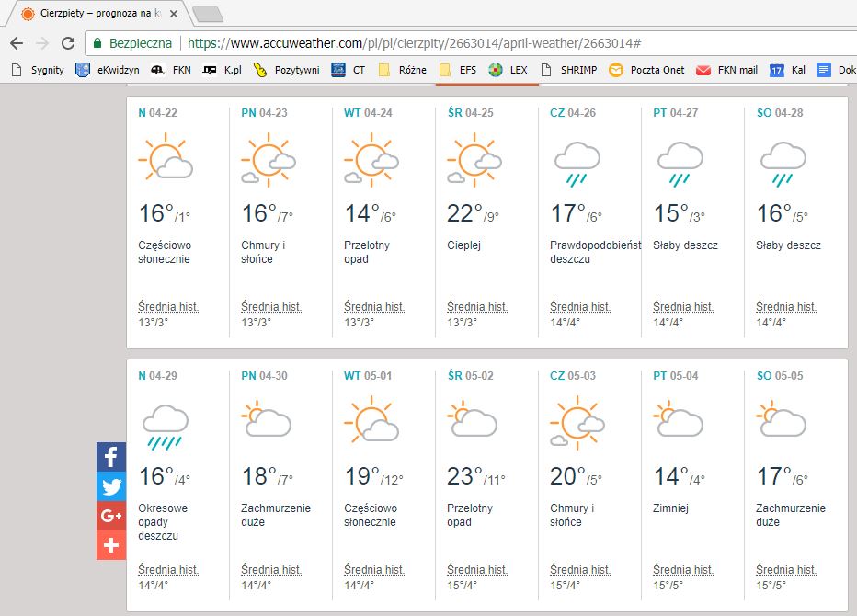The width and height of the screenshot is (857, 616).
Task: Expand the EFS bookmarks folder
Action: 458,70
